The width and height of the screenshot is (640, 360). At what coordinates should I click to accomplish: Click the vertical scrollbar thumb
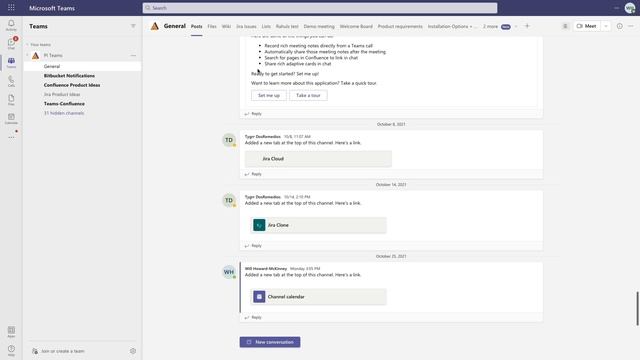pyautogui.click(x=637, y=309)
